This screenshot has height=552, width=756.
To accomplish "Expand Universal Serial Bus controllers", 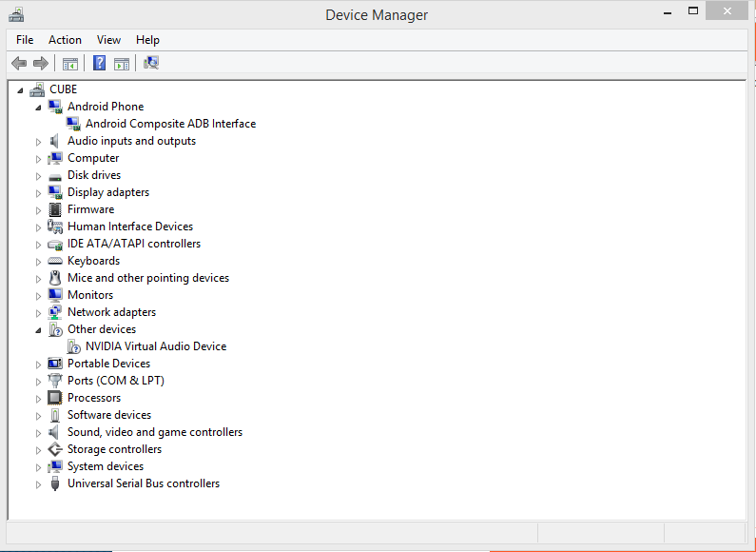I will coord(39,484).
